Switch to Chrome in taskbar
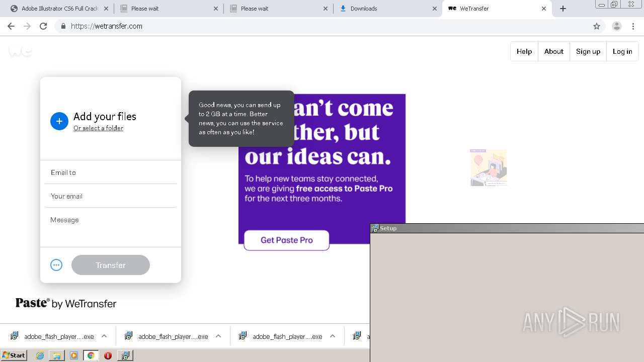 coord(91,355)
